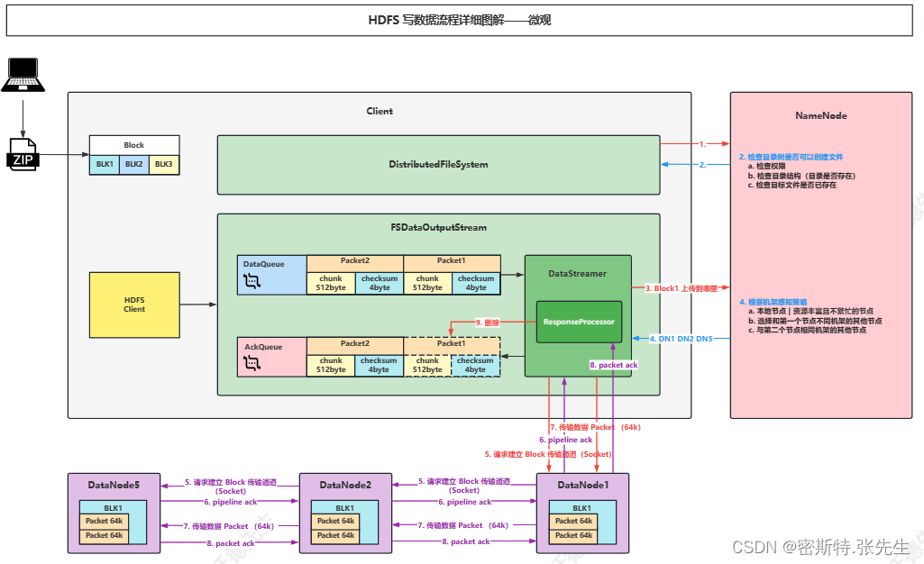Select BLK1 in the Block box

(105, 165)
